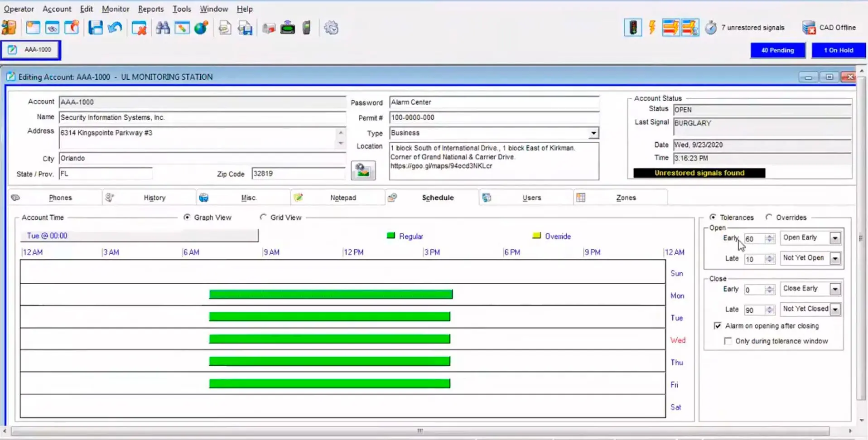Click the 40 Pending button
868x440 pixels.
click(x=777, y=50)
